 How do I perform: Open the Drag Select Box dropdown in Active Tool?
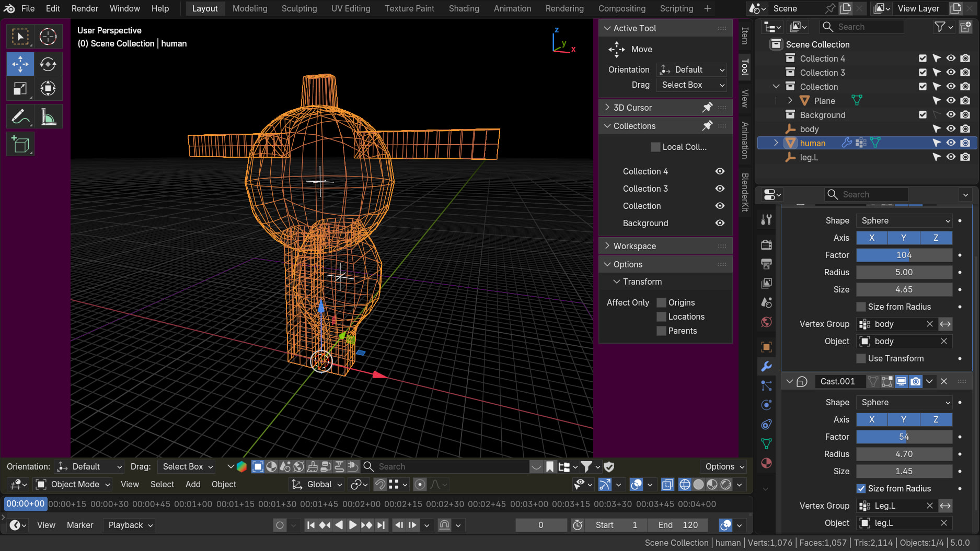tap(691, 85)
